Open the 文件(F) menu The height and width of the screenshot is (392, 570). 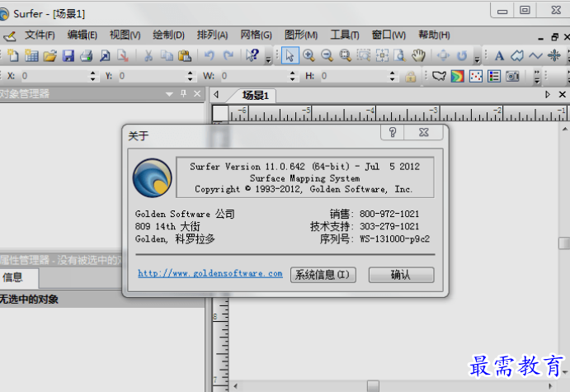[x=40, y=35]
